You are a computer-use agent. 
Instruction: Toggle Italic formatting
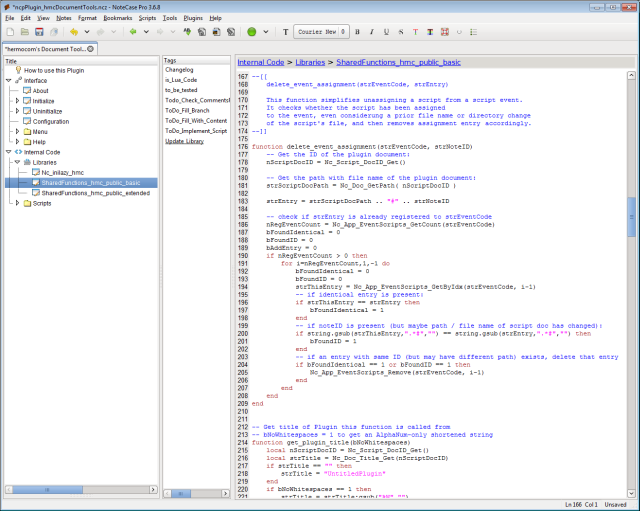coord(372,32)
